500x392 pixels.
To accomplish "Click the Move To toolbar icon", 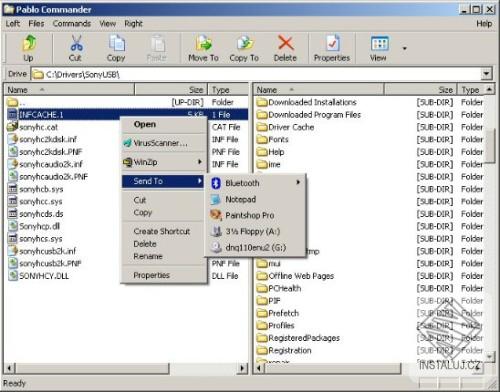I will point(204,43).
